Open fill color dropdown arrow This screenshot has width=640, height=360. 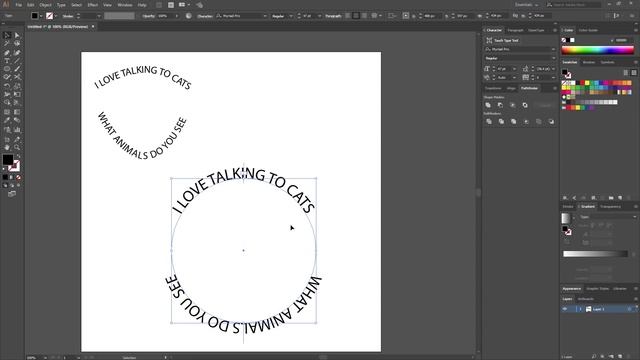(41, 16)
